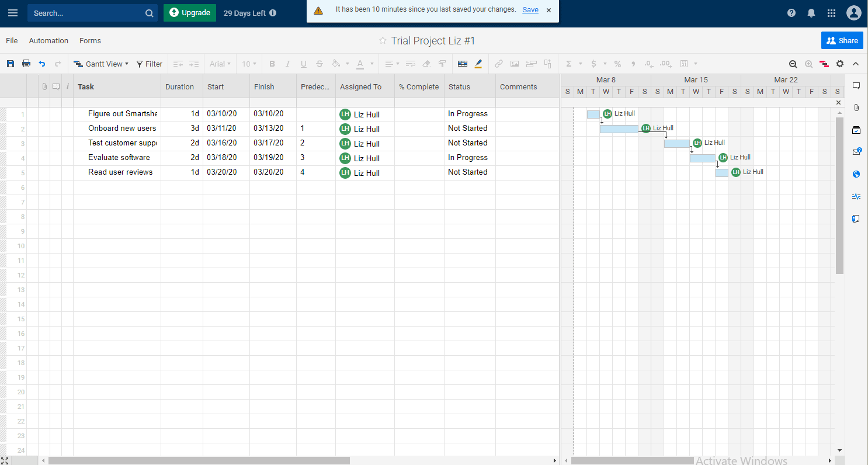Click the Upgrade button

190,13
